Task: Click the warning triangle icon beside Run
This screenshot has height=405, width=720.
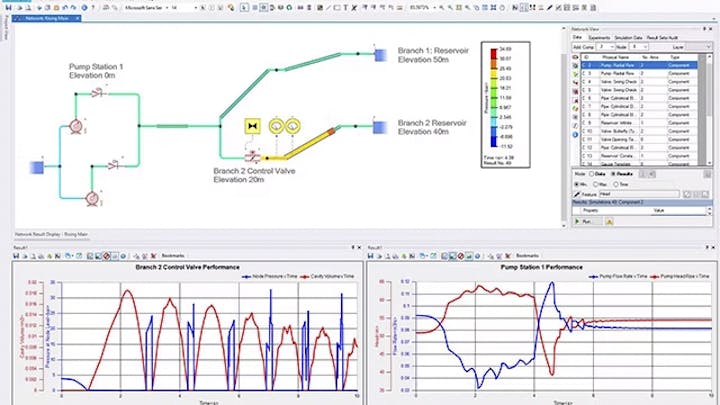Action: click(609, 222)
